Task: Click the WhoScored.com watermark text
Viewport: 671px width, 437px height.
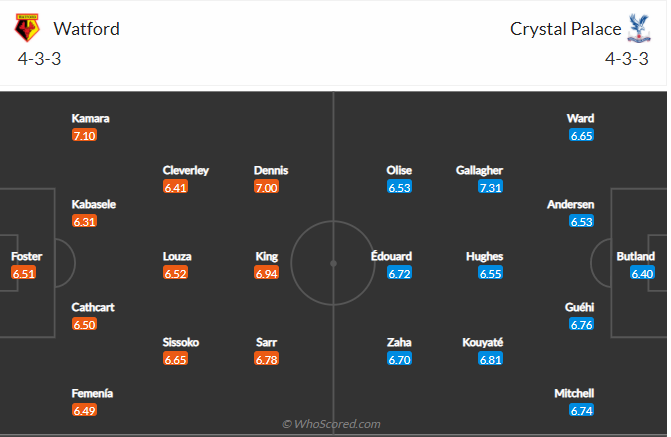Action: point(331,424)
